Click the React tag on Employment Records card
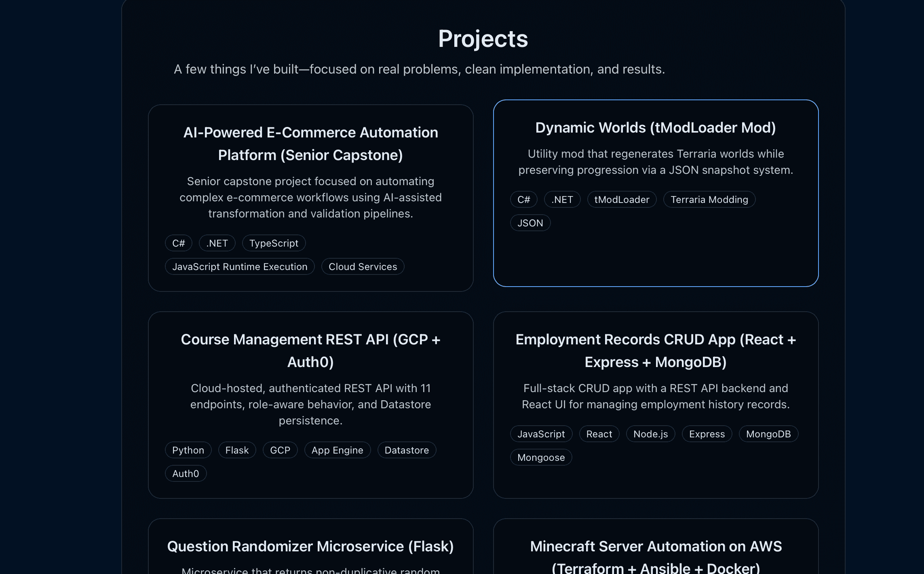 pos(599,434)
